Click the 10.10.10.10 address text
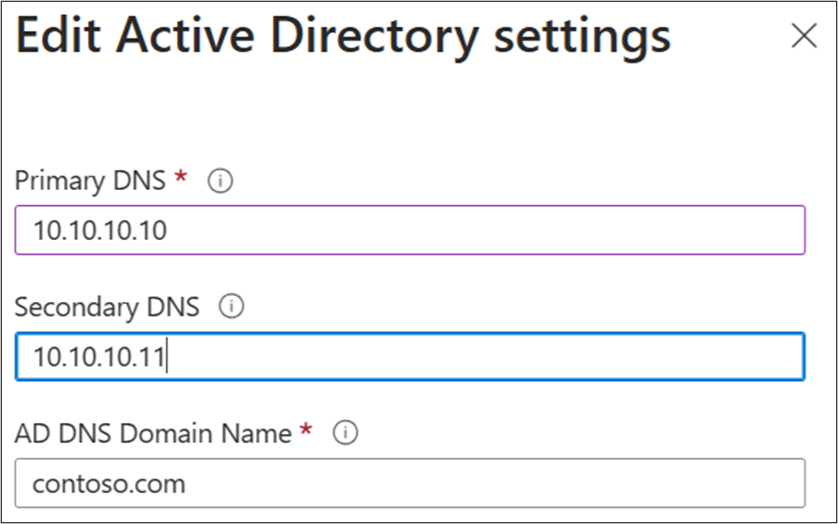Screen dimensions: 838x524 point(99,231)
